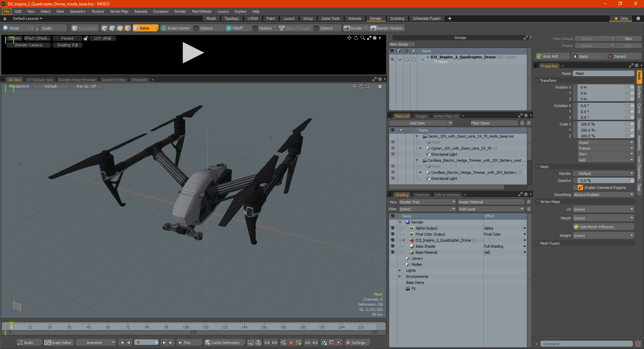
Task: Expand the Environments node in shader tree
Action: click(400, 277)
